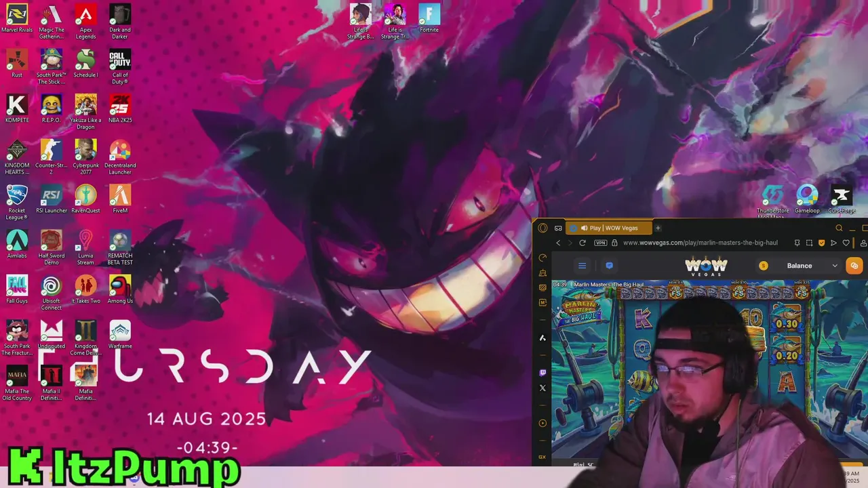Select Yakuza Like a Dragon icon

85,112
